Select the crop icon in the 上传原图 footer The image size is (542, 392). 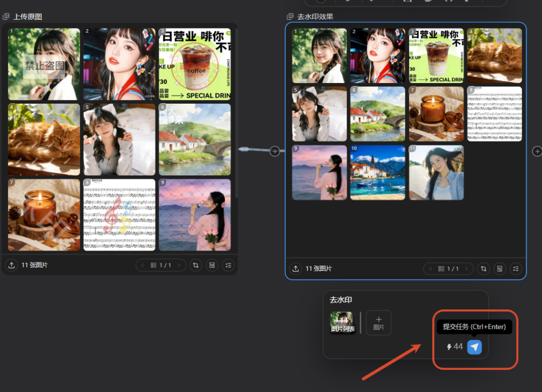coord(196,265)
